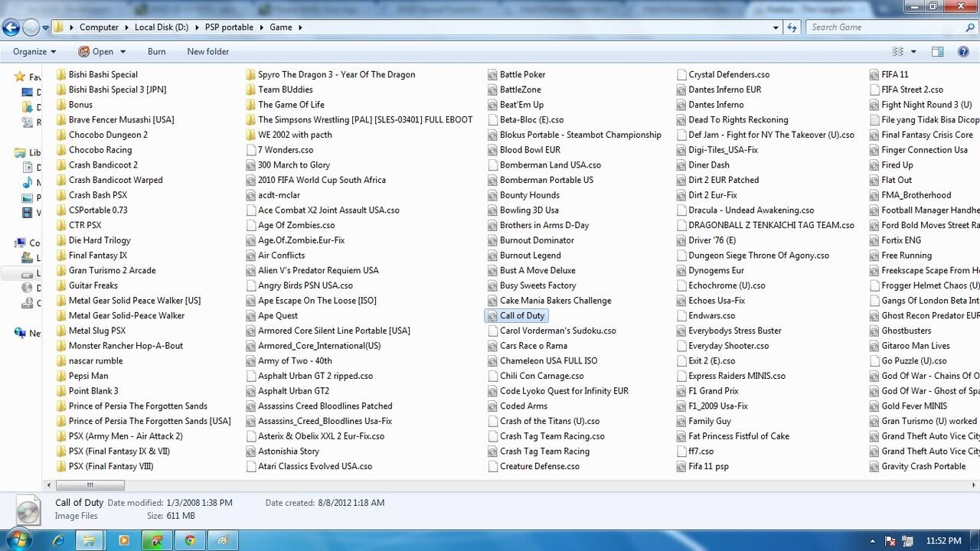
Task: Select the Final Fantasy IX folder
Action: click(x=98, y=256)
